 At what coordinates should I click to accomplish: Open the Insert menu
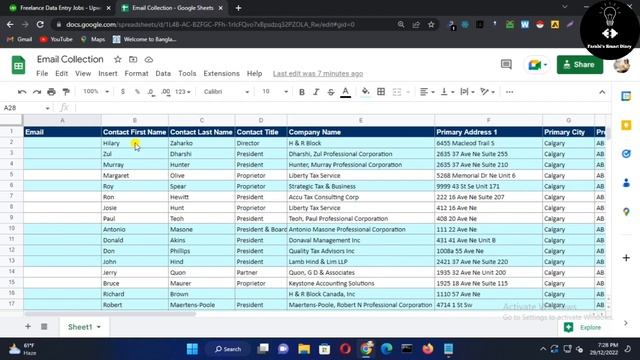pos(108,73)
